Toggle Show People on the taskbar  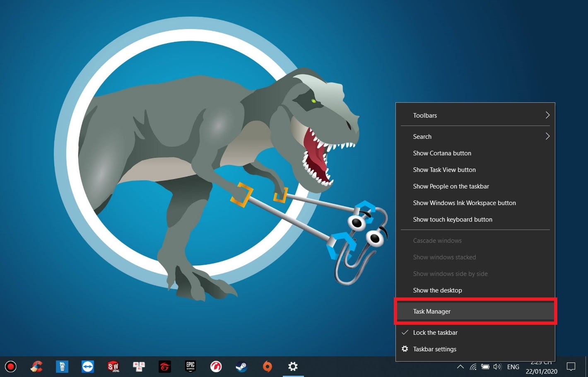tap(475, 186)
